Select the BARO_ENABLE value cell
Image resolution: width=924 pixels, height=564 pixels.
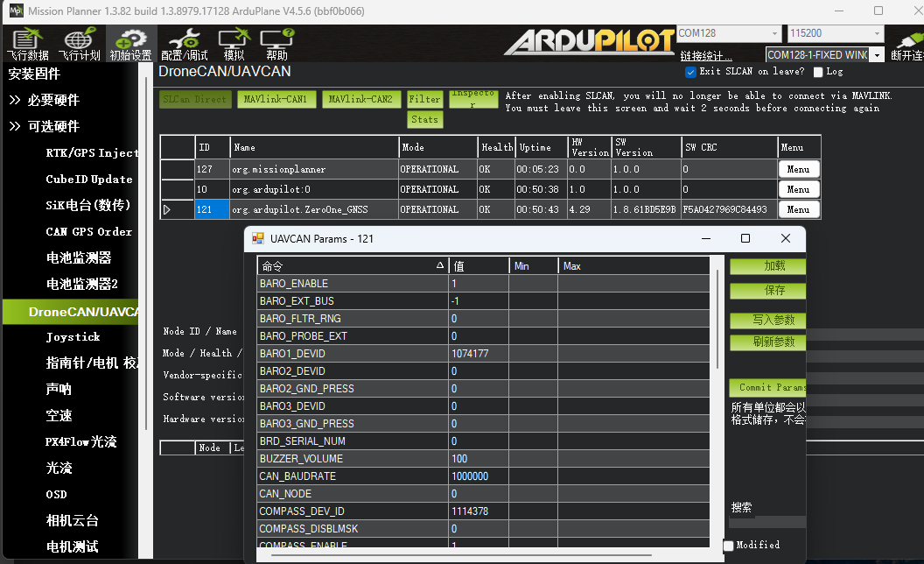pyautogui.click(x=479, y=284)
